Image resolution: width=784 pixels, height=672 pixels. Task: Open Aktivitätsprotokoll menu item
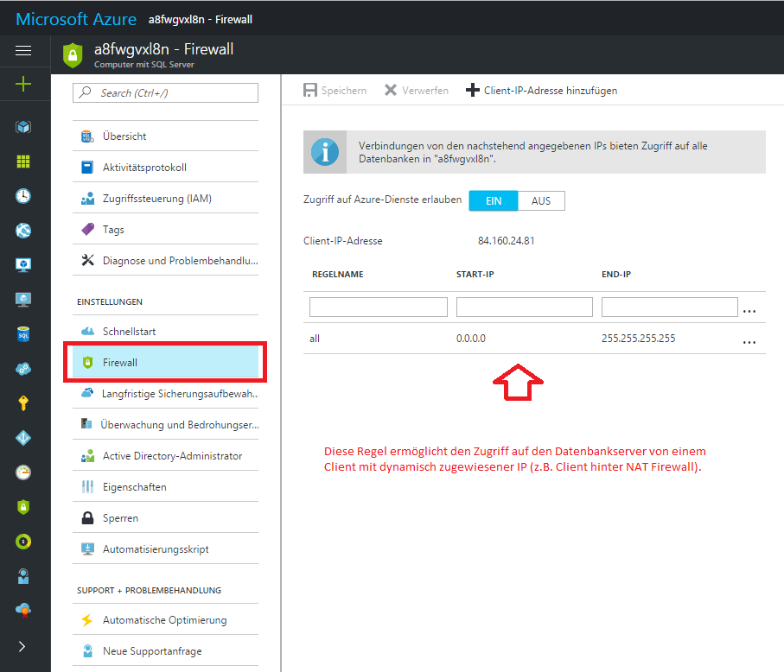click(165, 168)
